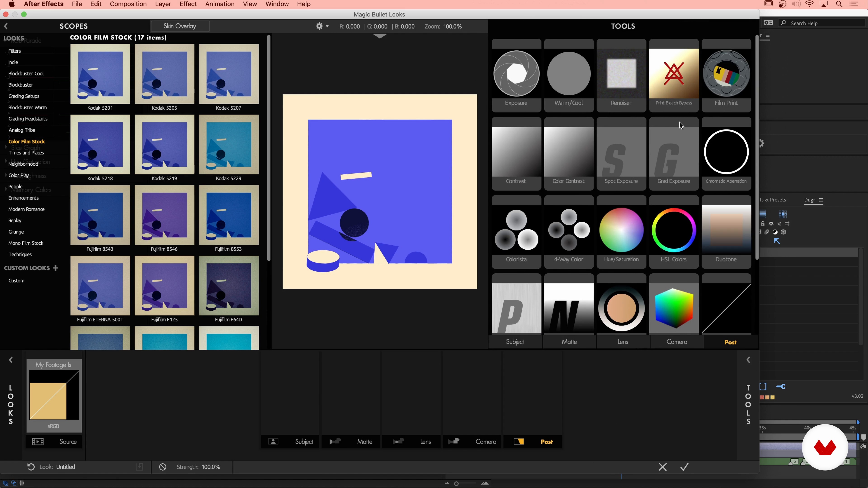Screen dimensions: 868x488
Task: Open the Mono Film Stock category
Action: tap(26, 243)
